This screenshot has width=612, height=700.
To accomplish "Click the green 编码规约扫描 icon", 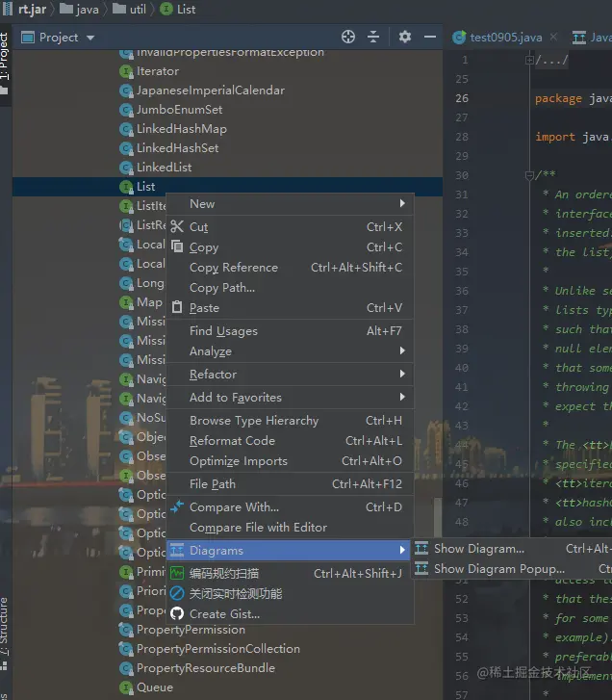I will (x=177, y=573).
